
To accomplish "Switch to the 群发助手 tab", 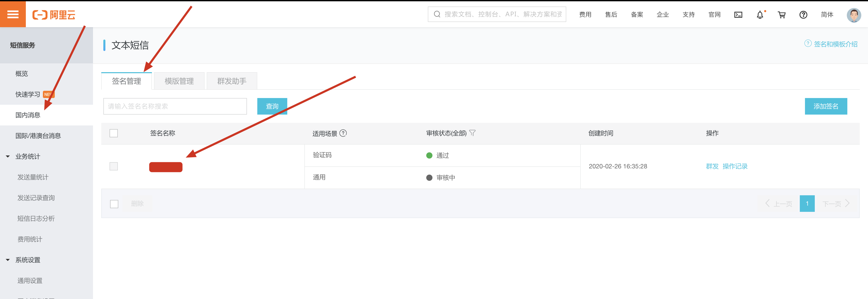I will pos(231,81).
